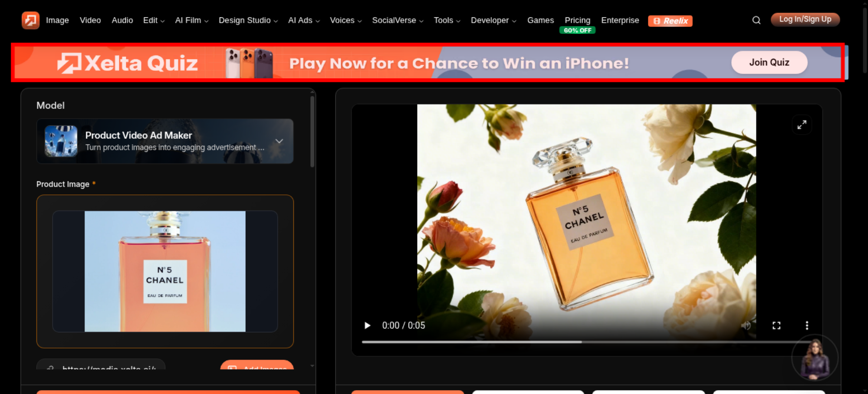The image size is (868, 394).
Task: Go to the Image menu item
Action: (x=57, y=20)
